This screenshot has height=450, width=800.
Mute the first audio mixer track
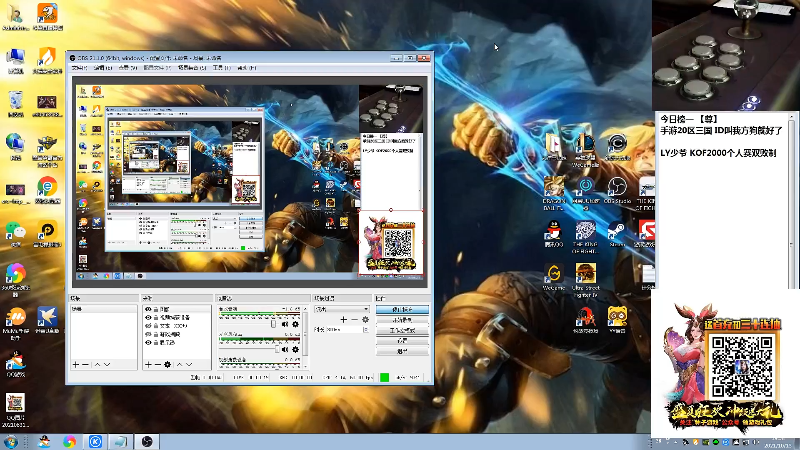pyautogui.click(x=285, y=324)
